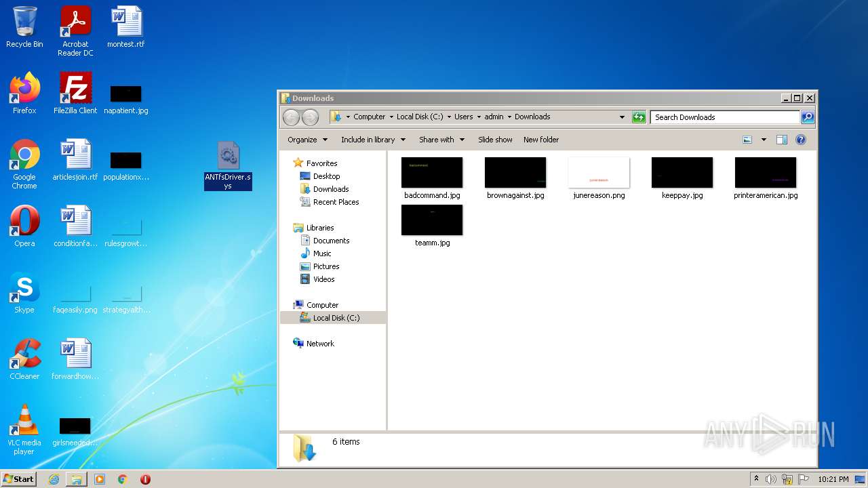Open Opera browser desktop shortcut
This screenshot has height=488, width=868.
point(24,226)
